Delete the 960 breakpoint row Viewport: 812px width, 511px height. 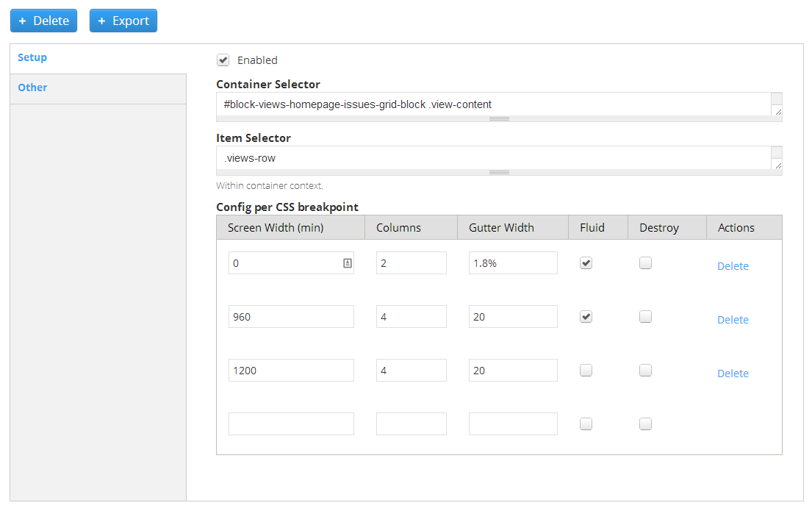click(x=733, y=320)
